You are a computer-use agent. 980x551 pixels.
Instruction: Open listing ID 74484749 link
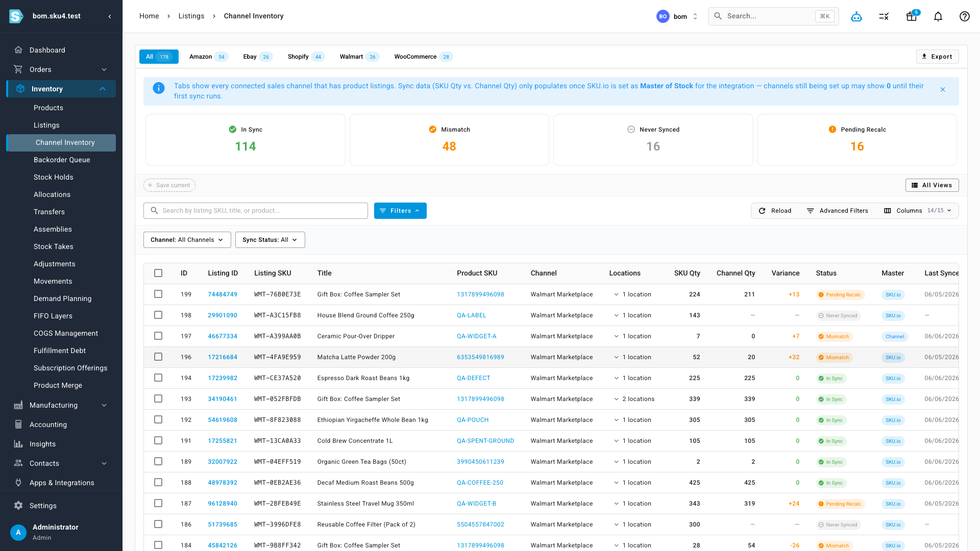[x=223, y=294]
